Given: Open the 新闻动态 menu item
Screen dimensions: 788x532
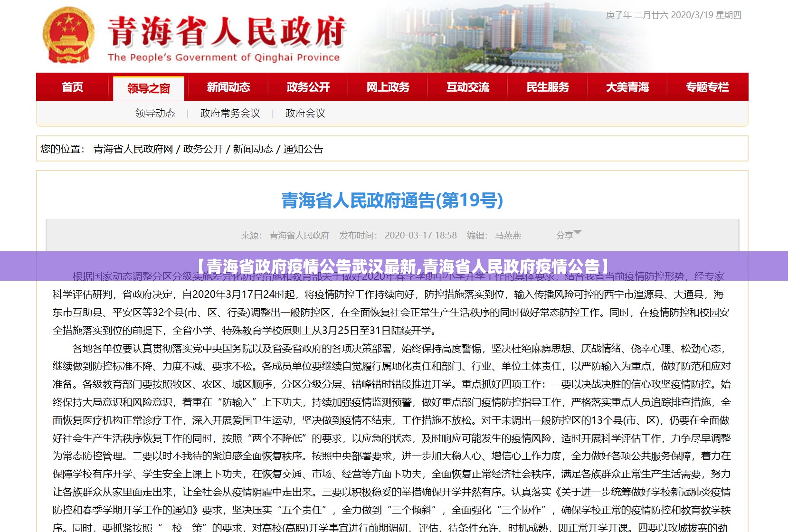Looking at the screenshot, I should tap(228, 87).
